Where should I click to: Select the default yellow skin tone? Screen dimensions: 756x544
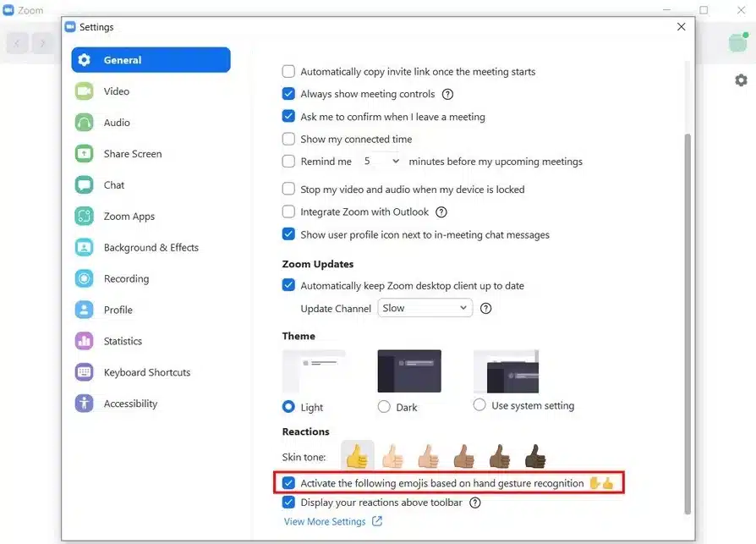tap(357, 456)
